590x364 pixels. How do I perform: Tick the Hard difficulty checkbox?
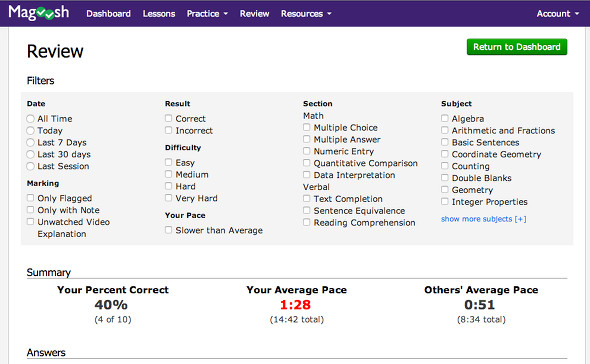[x=169, y=186]
